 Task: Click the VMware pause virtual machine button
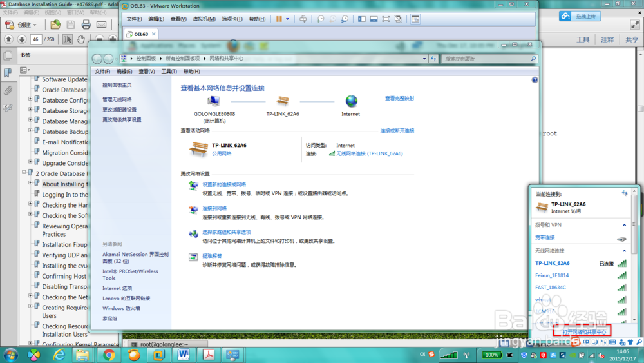(279, 19)
